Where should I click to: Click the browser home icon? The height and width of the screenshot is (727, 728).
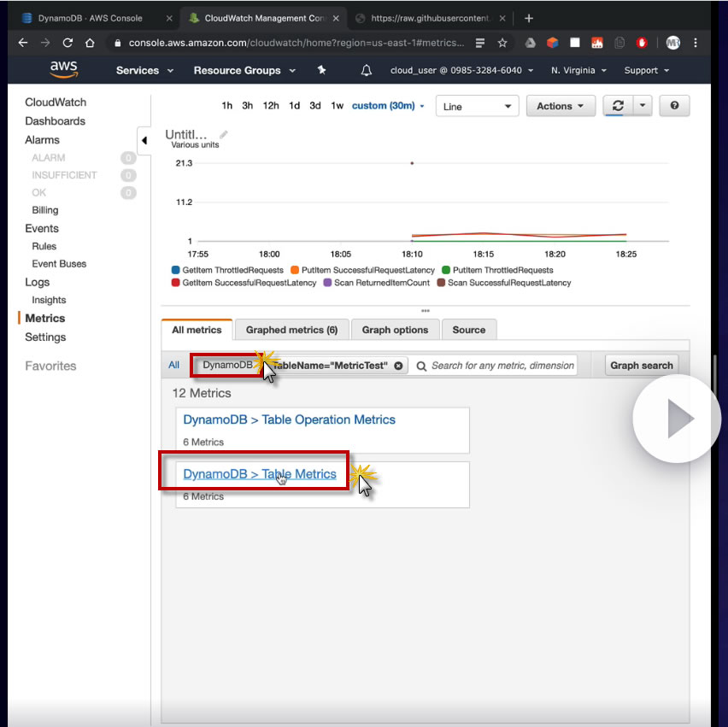[90, 43]
